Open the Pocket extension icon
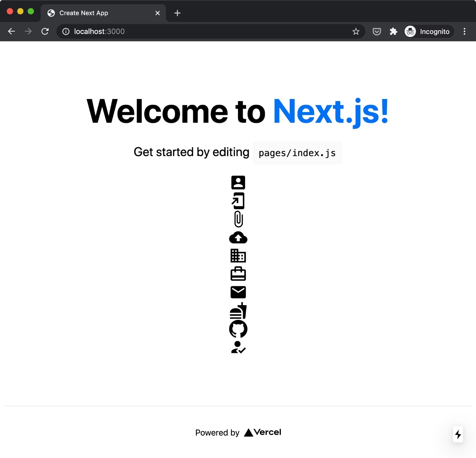Image resolution: width=476 pixels, height=458 pixels. 377,32
